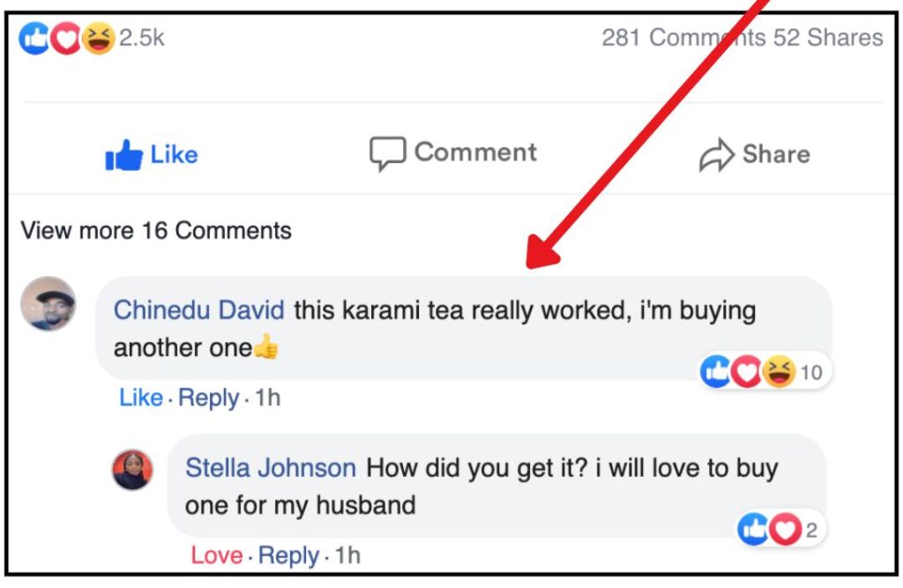
Task: Click the reaction icons on Stella's reply
Action: click(769, 530)
